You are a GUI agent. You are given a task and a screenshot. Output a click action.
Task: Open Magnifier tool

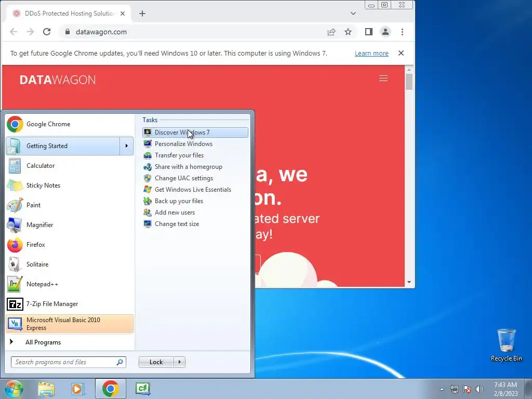pos(70,224)
